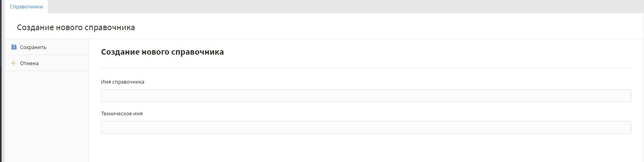This screenshot has height=162, width=644.
Task: Click the bold form heading Создание нового справочника
Action: 162,52
